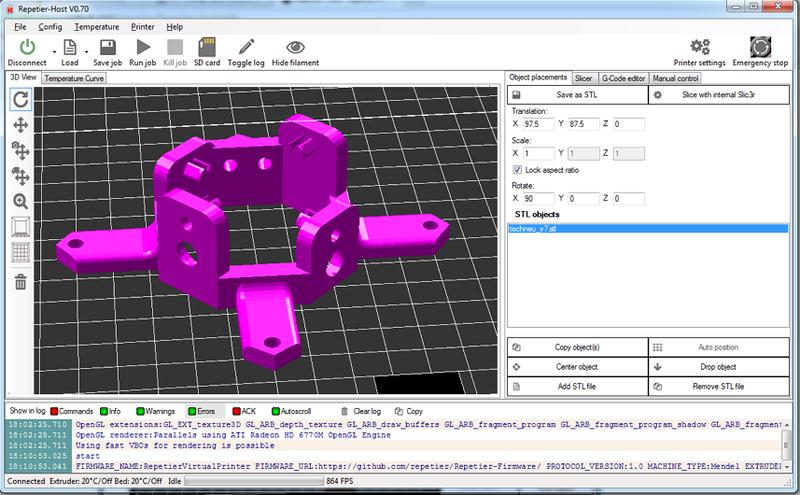Open the G-Code editor tab

[x=622, y=78]
